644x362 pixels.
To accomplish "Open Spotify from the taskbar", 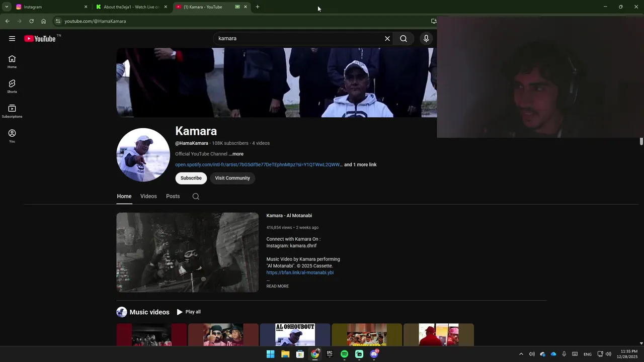I will (344, 354).
